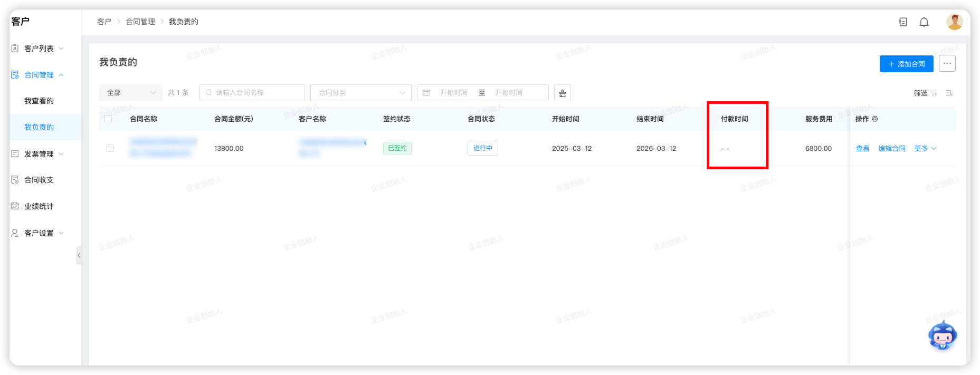Click the 已签约 status tag
This screenshot has width=980, height=375.
point(397,148)
